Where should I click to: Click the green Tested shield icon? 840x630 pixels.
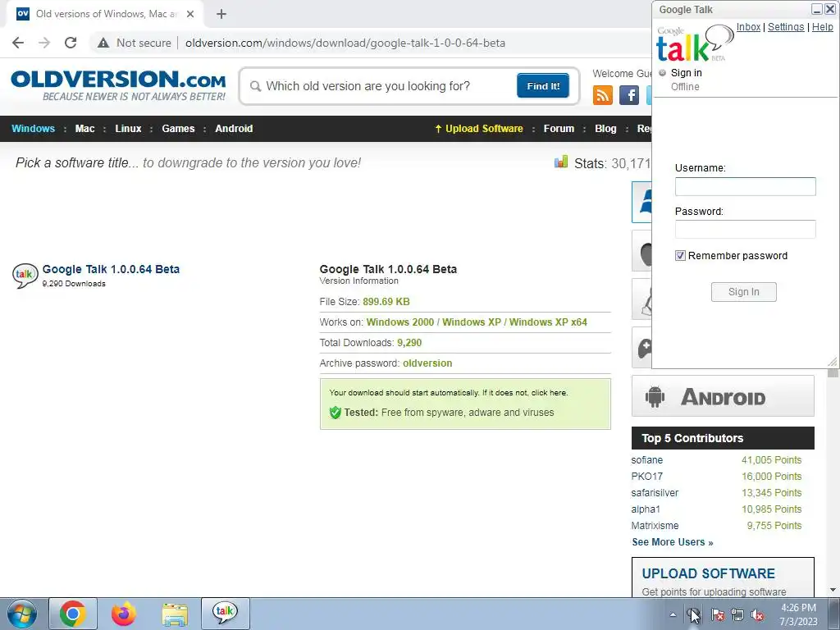point(336,413)
